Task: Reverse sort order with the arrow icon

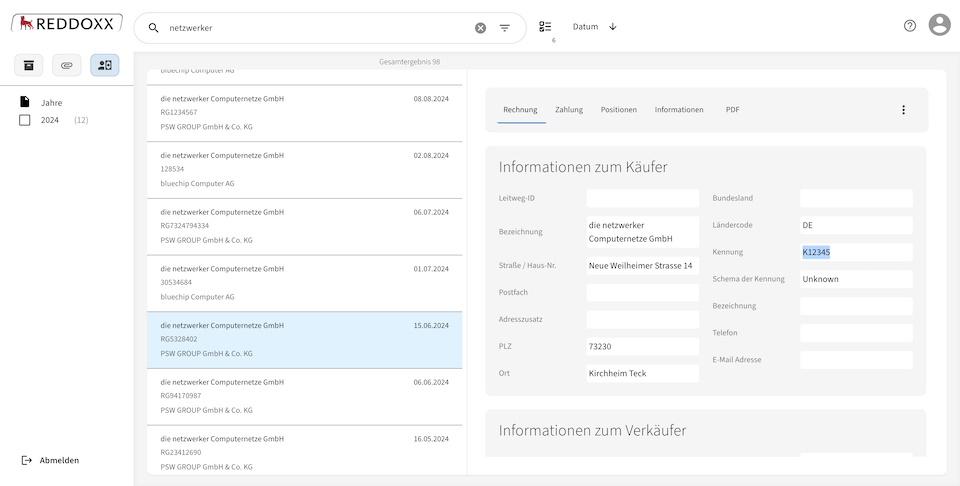Action: click(x=613, y=27)
